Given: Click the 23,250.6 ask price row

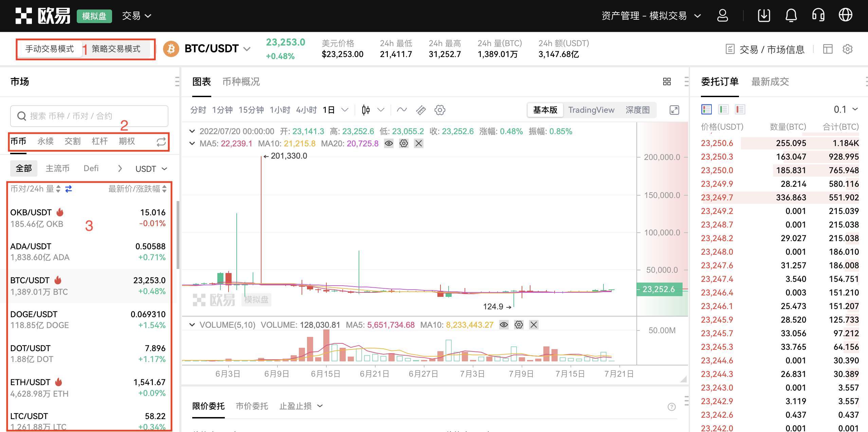Looking at the screenshot, I should point(780,143).
